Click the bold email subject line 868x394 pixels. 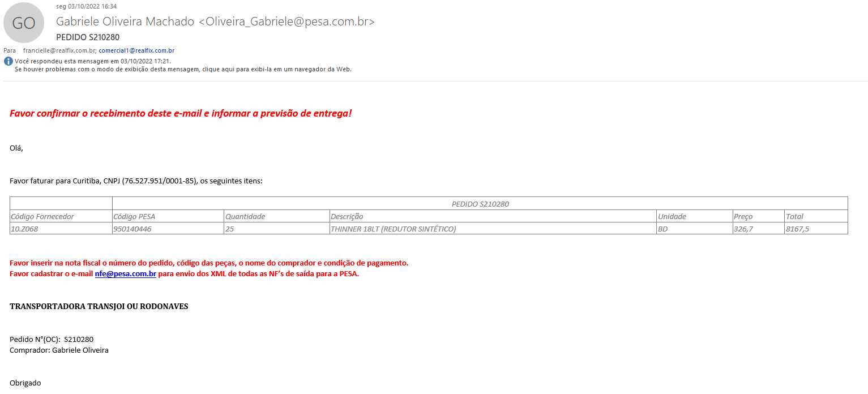[x=88, y=37]
